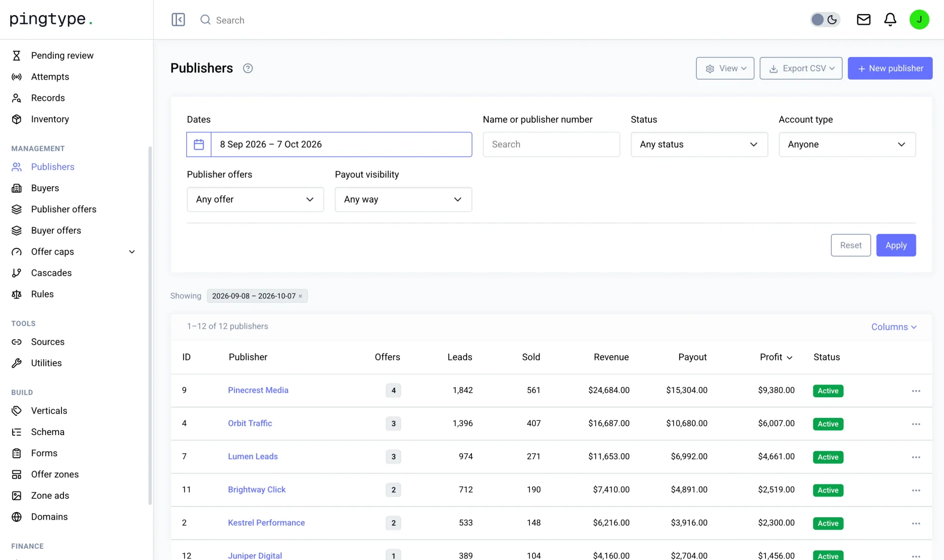Click Leads column header
This screenshot has height=560, width=944.
pyautogui.click(x=460, y=357)
